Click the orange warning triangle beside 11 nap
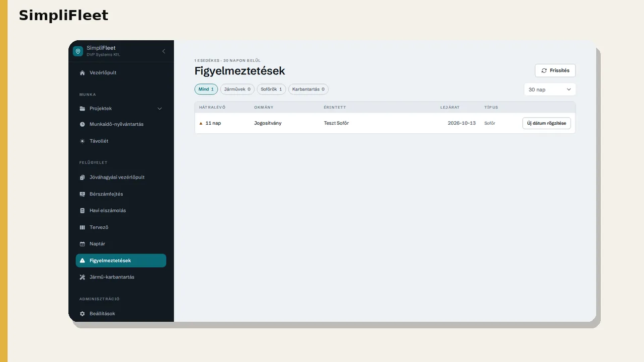 point(201,123)
